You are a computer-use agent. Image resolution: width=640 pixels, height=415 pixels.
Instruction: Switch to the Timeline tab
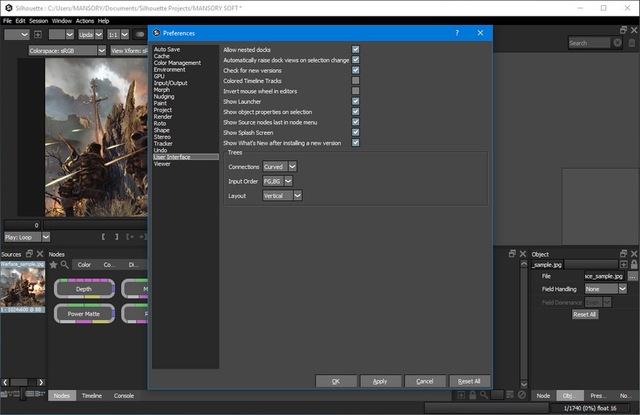(x=91, y=396)
